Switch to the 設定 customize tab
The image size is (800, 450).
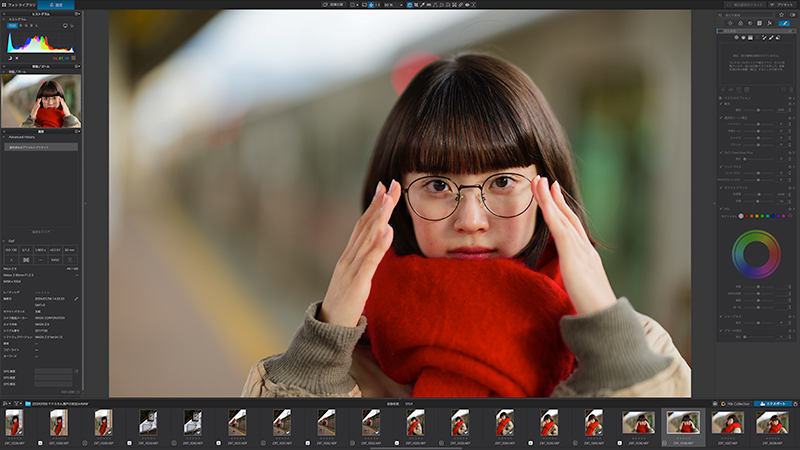[56, 5]
